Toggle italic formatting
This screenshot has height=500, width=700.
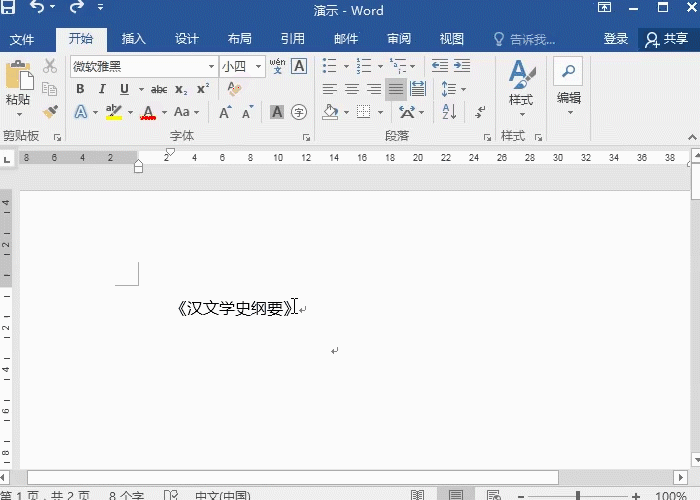coord(102,89)
